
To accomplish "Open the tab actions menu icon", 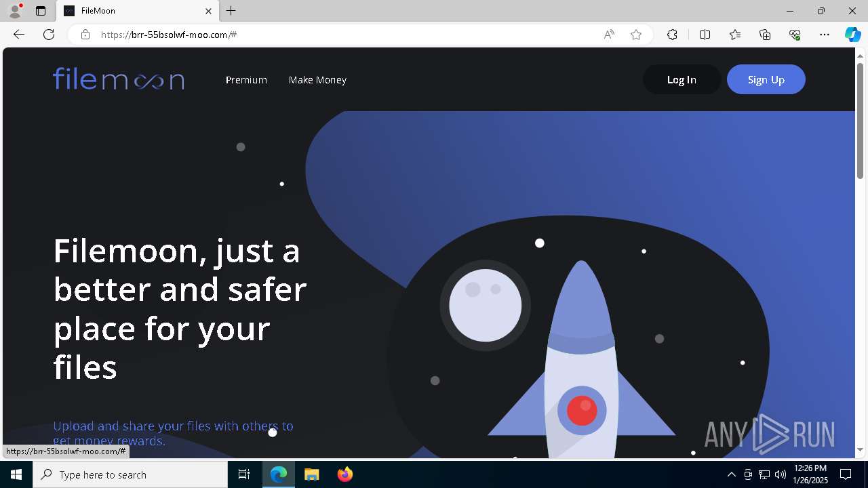I will tap(41, 11).
